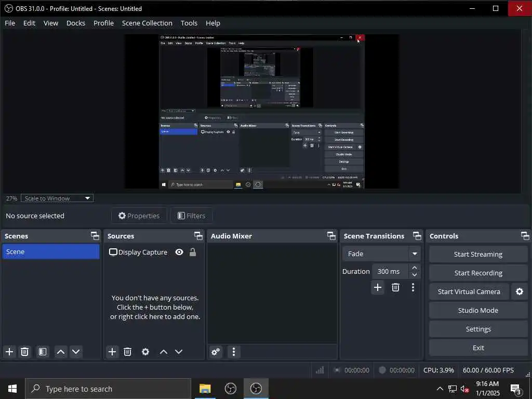Undock the Sources panel

198,236
